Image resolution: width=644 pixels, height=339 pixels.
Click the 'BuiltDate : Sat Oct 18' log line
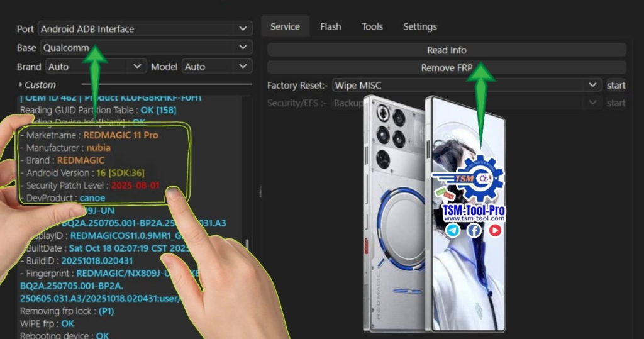point(107,248)
